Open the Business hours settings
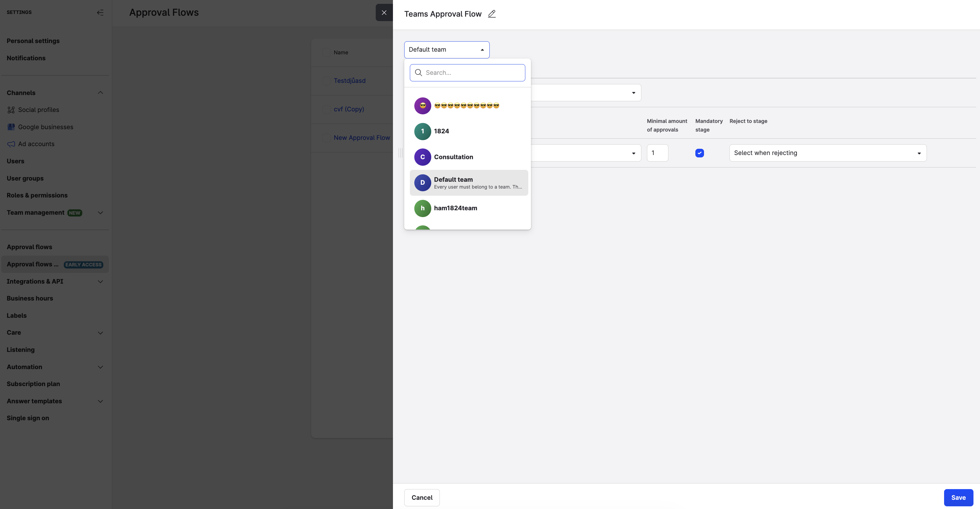Image resolution: width=980 pixels, height=509 pixels. click(30, 298)
